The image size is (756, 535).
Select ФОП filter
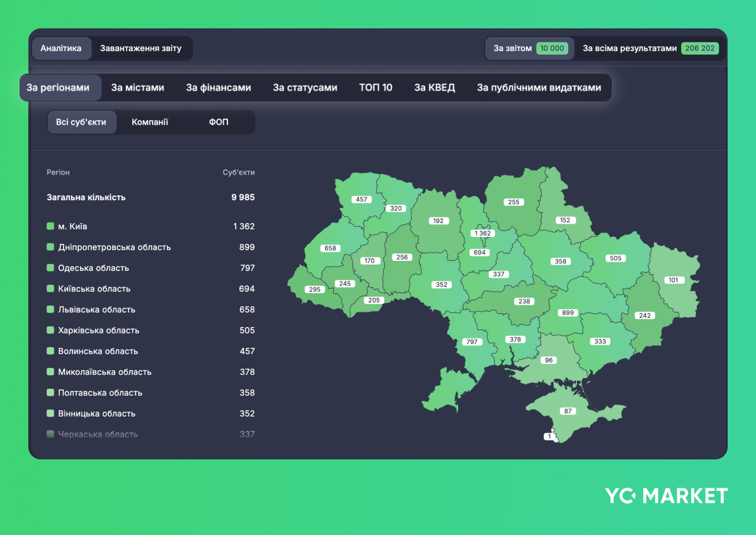tap(219, 122)
